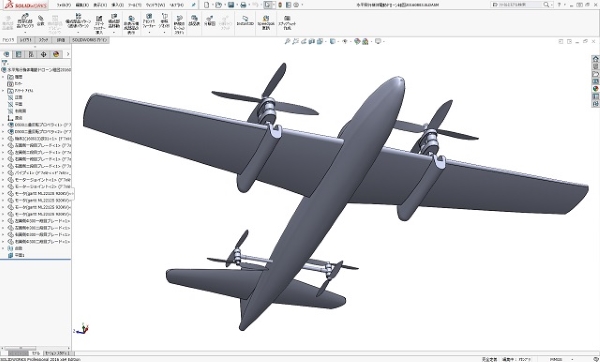Screen dimensions: 600x362
Task: Create a new document with the New icon
Action: pyautogui.click(x=207, y=5)
